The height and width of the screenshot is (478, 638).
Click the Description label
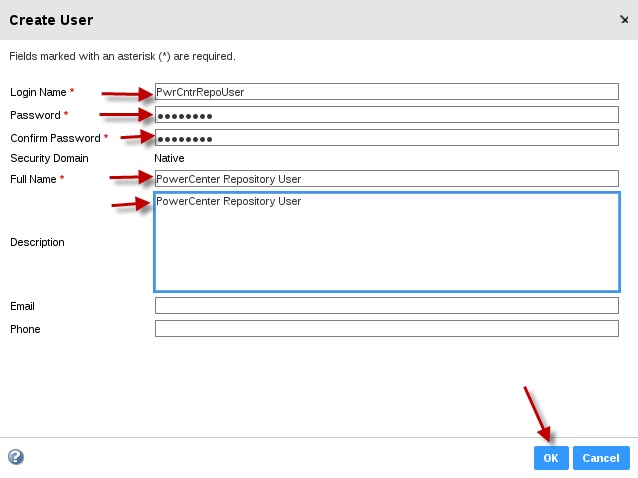37,242
